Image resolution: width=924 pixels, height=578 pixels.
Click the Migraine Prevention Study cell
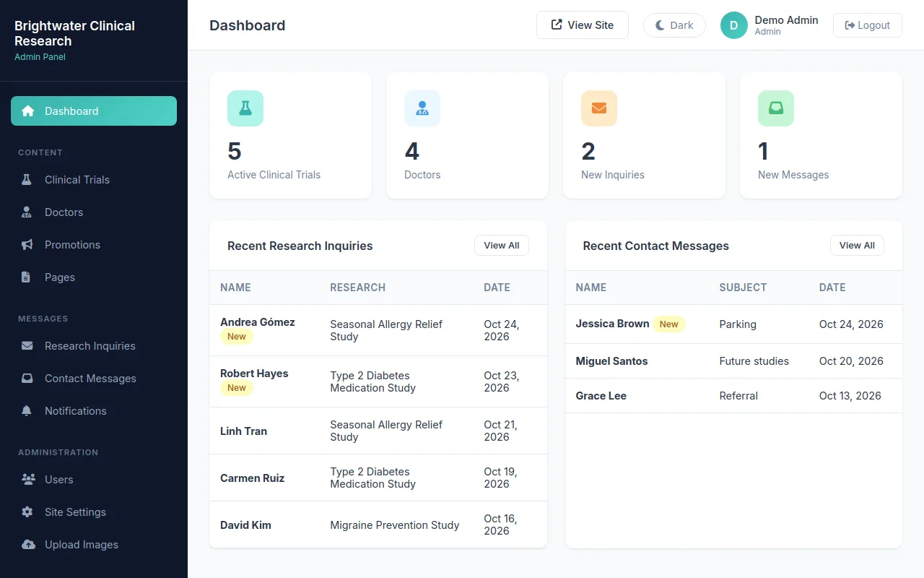(395, 525)
